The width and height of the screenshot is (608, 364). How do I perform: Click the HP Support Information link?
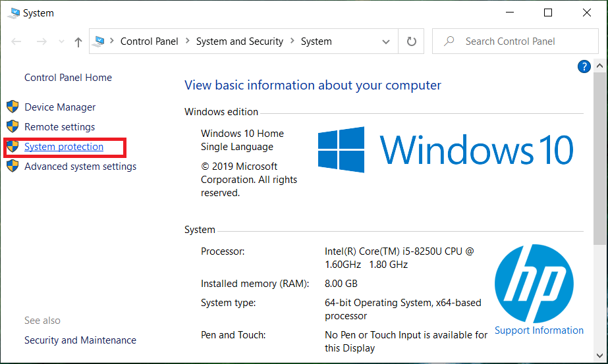coord(539,330)
